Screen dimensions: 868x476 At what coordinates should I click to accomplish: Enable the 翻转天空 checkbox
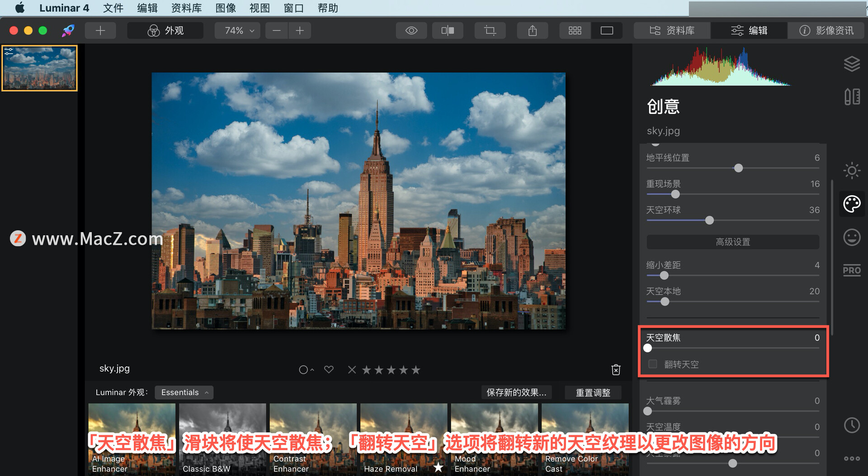pos(652,364)
